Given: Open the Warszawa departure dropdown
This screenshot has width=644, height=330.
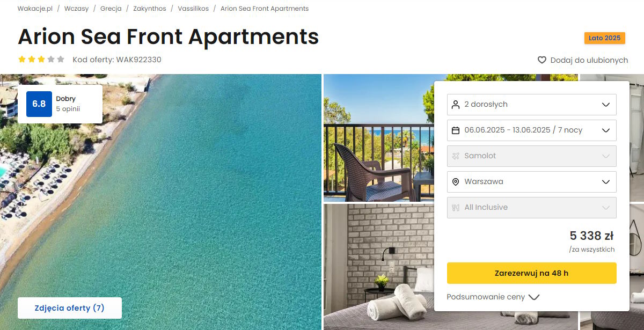Looking at the screenshot, I should [531, 182].
